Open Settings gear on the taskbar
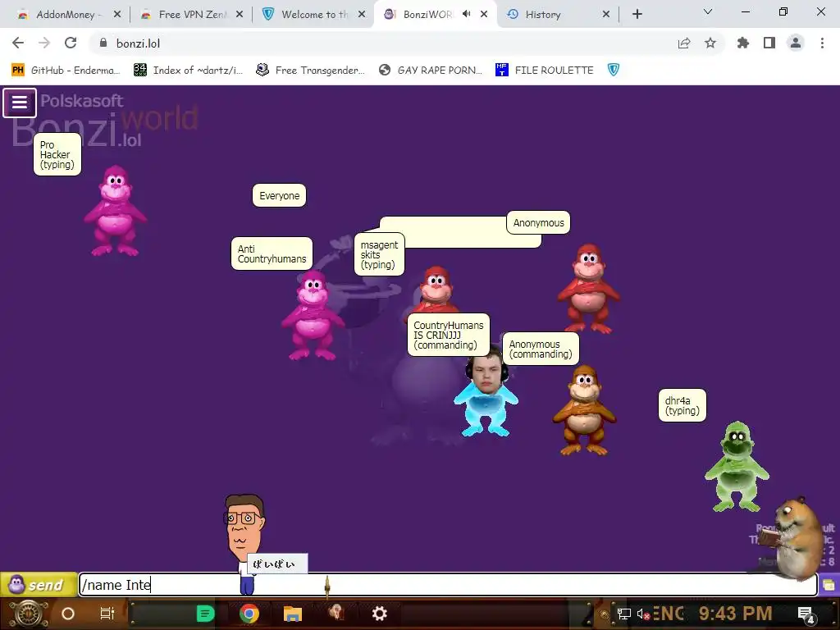 [x=379, y=614]
